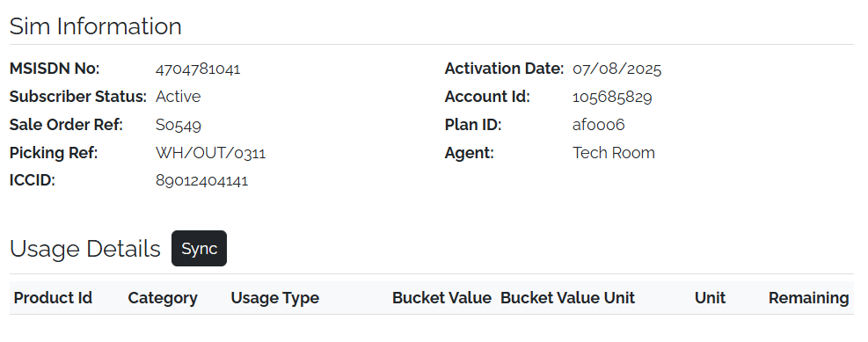This screenshot has height=342, width=868.
Task: Click the activation date 07/08/2025
Action: 616,69
